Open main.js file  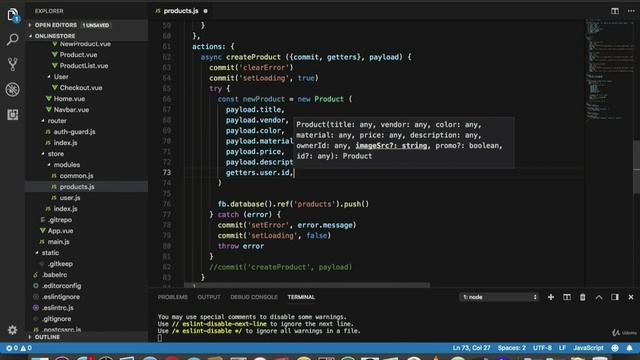coord(58,242)
